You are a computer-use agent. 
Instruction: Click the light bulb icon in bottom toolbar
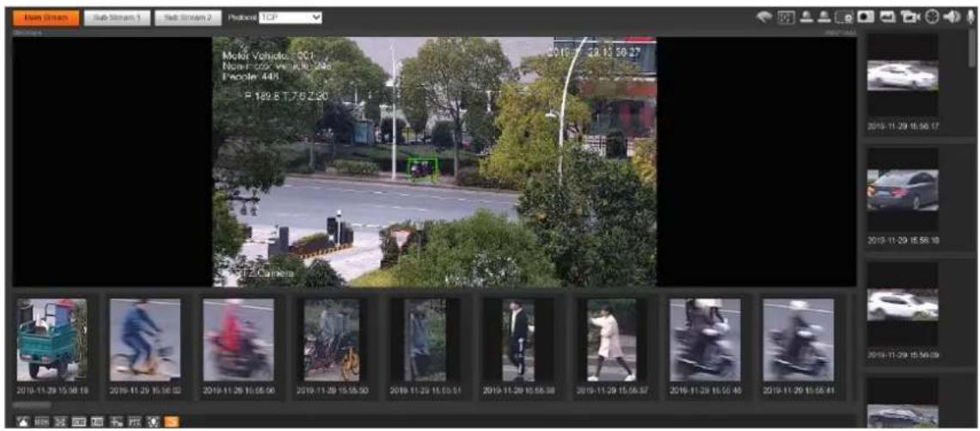coord(152,422)
